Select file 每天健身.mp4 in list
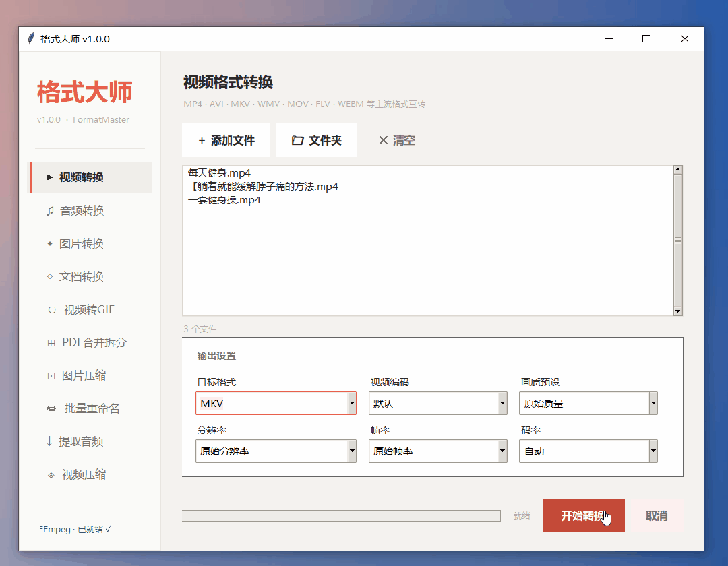Image resolution: width=728 pixels, height=566 pixels. (x=219, y=173)
